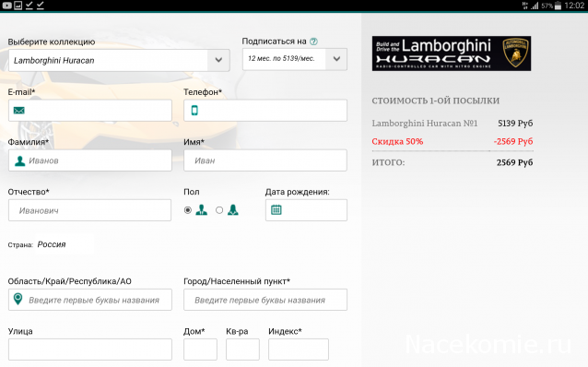The height and width of the screenshot is (367, 588).
Task: Focus the Улица input field
Action: [x=90, y=349]
